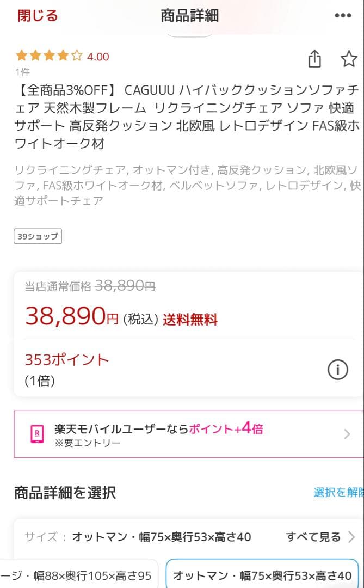
Task: Tap the points info circle icon
Action: 337,370
